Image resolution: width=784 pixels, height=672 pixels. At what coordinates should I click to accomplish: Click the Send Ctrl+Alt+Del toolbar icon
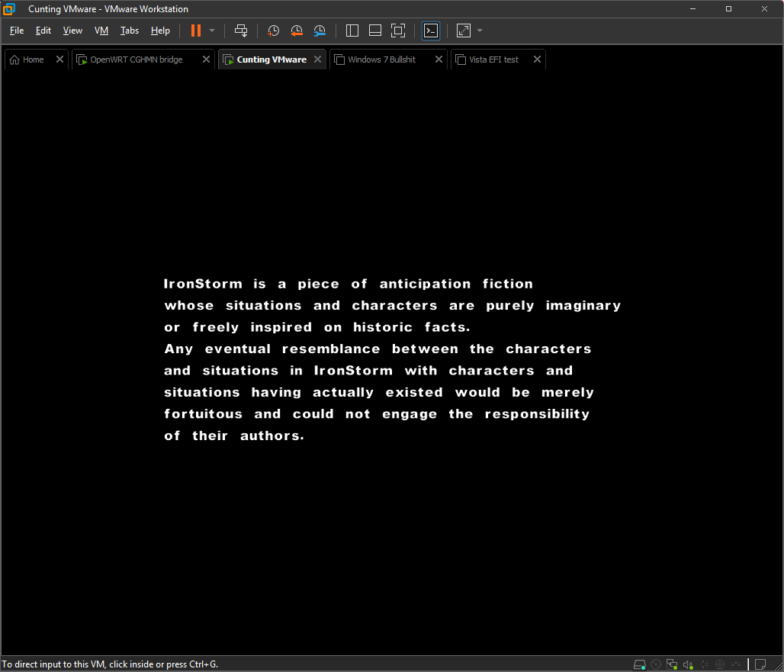(x=241, y=31)
